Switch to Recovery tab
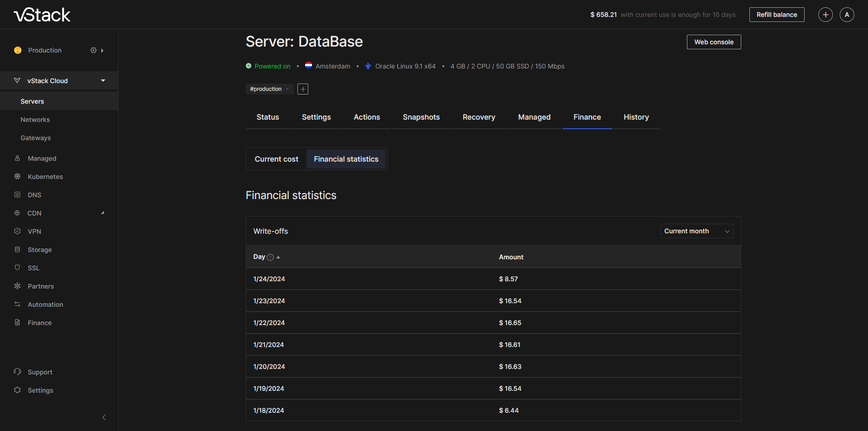This screenshot has height=431, width=868. (x=479, y=117)
